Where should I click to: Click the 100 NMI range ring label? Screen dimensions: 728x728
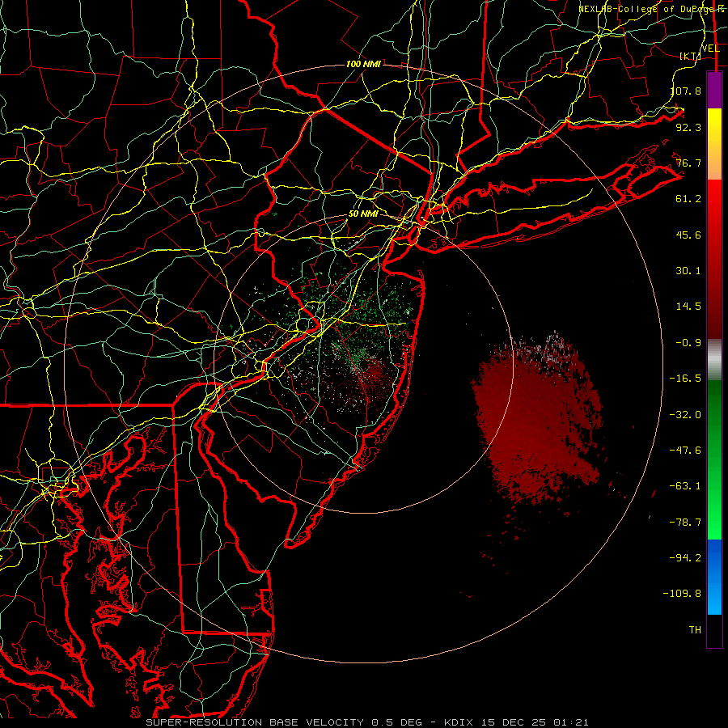click(x=363, y=64)
